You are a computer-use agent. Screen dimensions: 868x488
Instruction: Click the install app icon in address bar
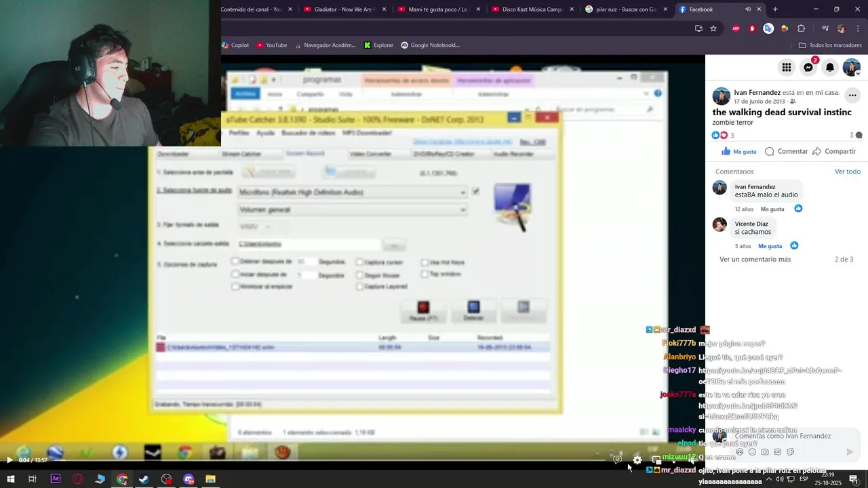click(698, 28)
